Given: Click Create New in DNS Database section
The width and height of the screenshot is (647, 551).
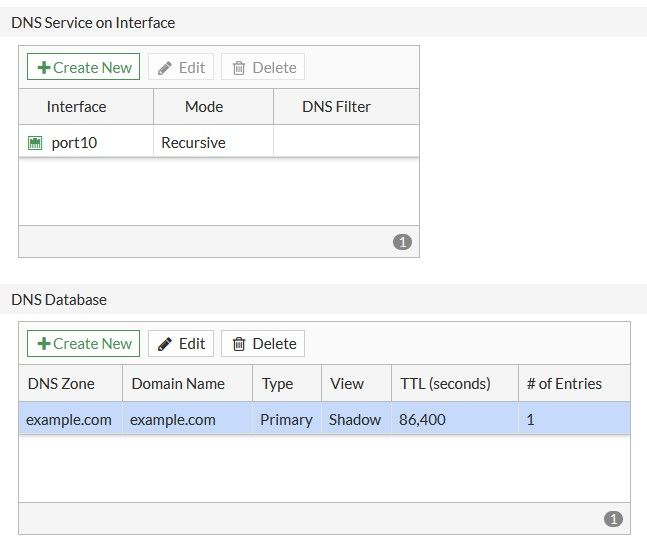Looking at the screenshot, I should click(84, 343).
